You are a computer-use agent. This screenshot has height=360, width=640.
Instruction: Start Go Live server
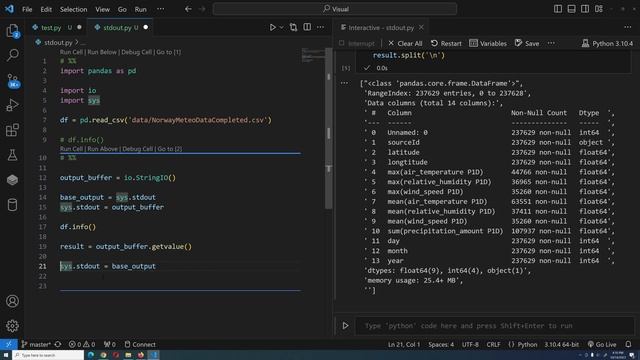[x=602, y=344]
